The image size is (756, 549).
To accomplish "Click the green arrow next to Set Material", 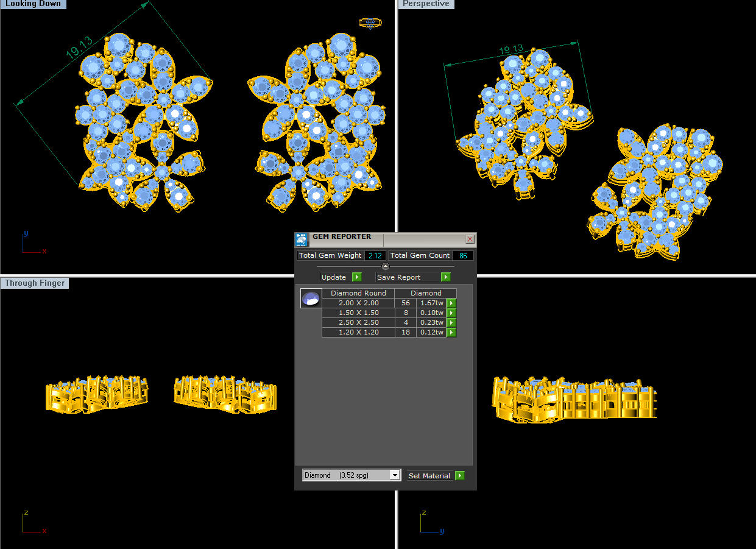I will pos(459,476).
